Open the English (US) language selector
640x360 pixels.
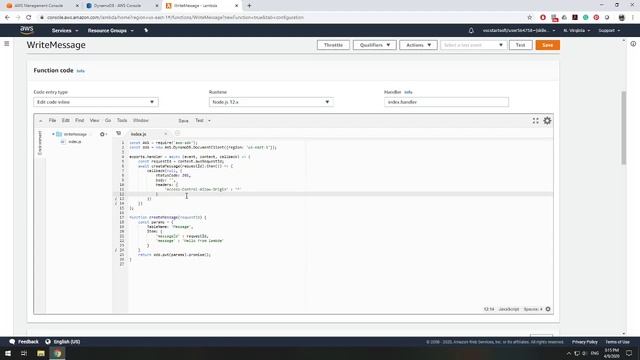coord(62,342)
